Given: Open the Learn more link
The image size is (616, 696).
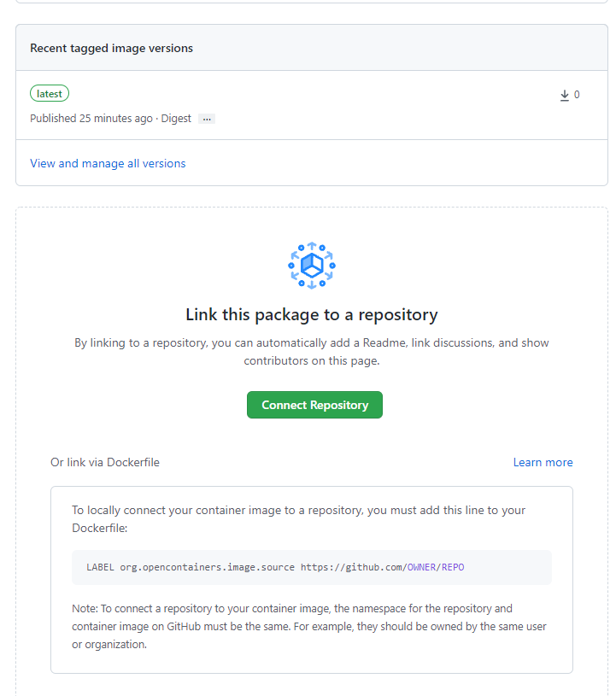Looking at the screenshot, I should 543,463.
